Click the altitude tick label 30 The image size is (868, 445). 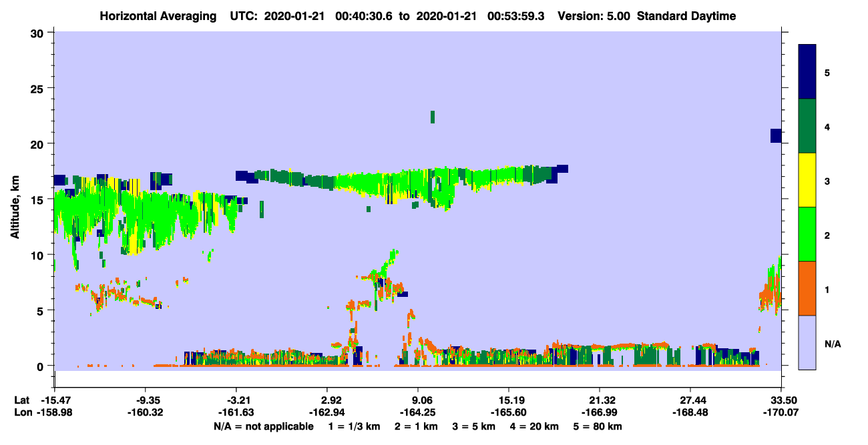pos(38,33)
